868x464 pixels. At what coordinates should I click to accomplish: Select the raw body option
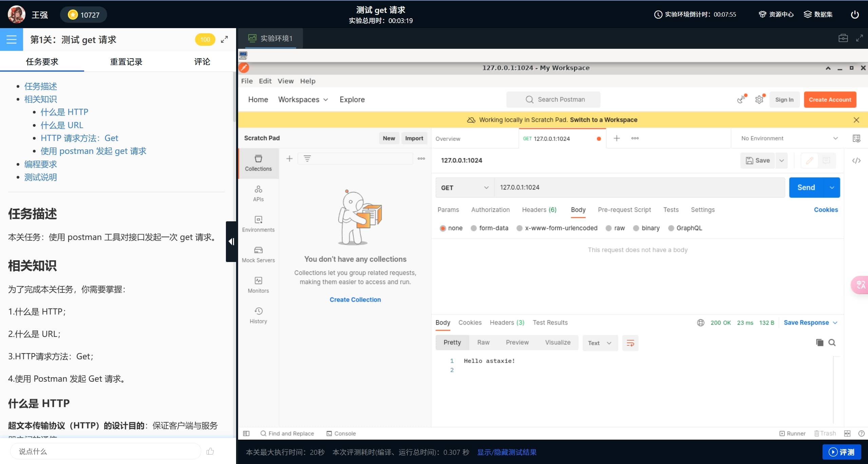[x=609, y=228]
